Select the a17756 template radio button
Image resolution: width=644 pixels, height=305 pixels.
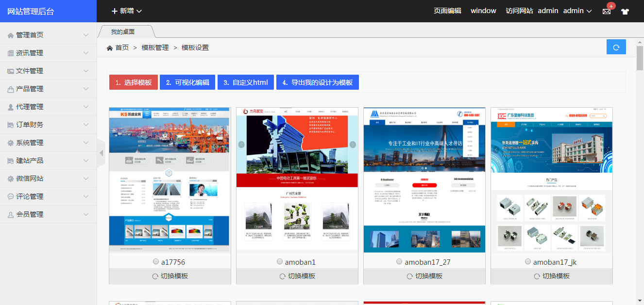click(x=156, y=261)
